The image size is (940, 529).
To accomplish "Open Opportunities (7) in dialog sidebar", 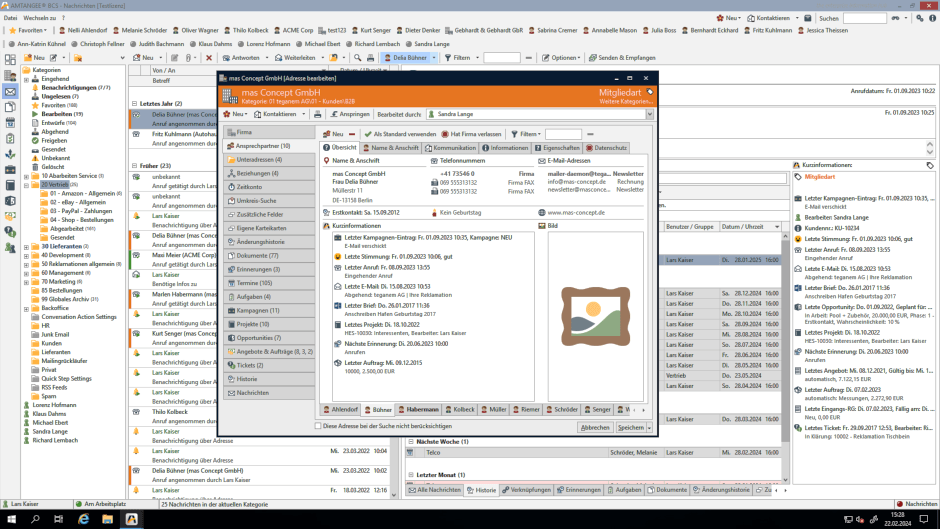I will tap(269, 338).
